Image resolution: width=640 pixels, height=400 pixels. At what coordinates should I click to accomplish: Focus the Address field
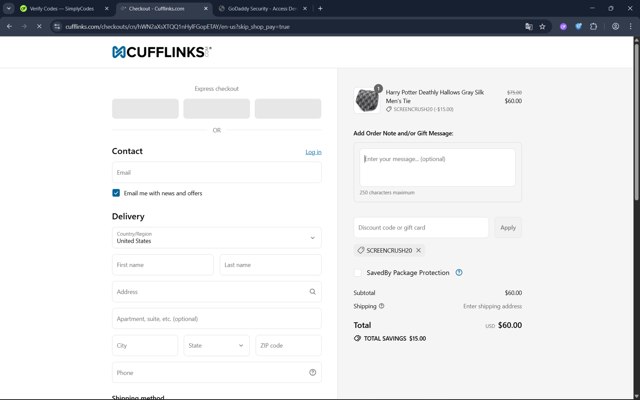(216, 291)
